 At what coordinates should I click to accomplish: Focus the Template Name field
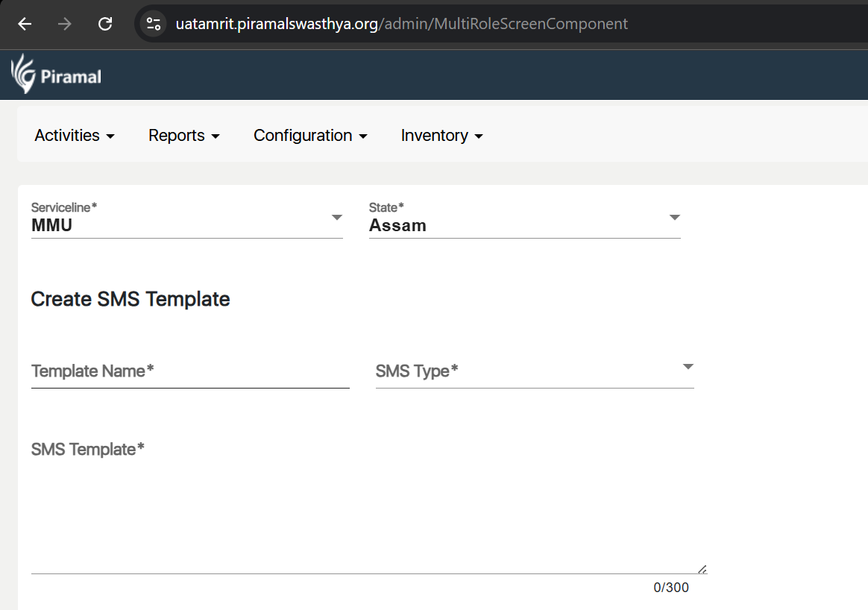[190, 371]
